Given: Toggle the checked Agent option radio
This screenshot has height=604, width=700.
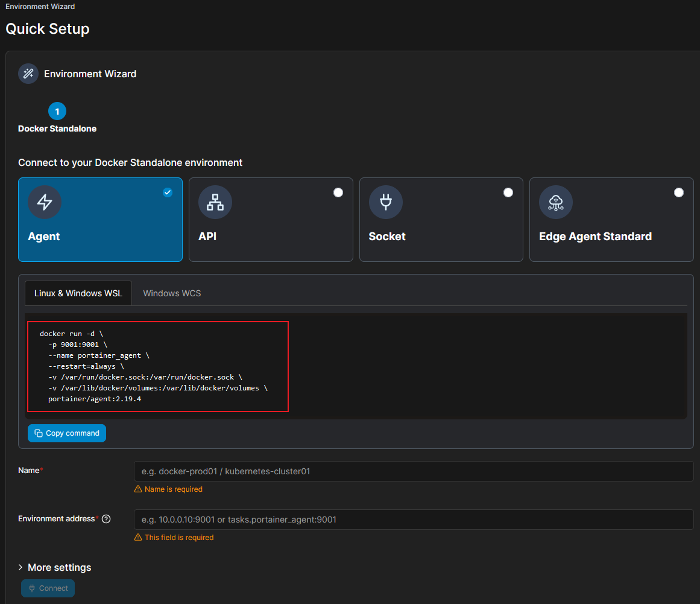Looking at the screenshot, I should [168, 192].
